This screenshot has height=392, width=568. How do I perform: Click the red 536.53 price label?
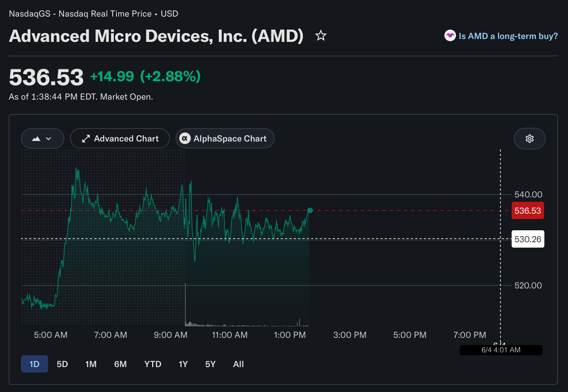click(x=528, y=211)
